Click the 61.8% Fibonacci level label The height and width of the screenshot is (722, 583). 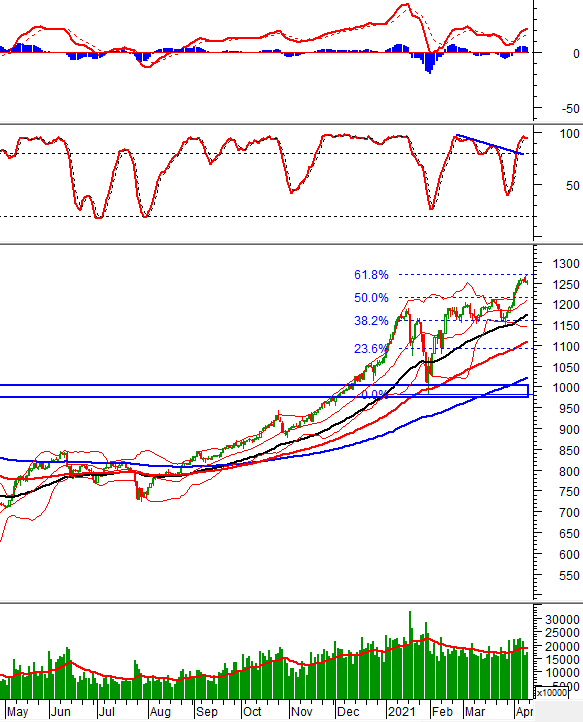(x=371, y=275)
